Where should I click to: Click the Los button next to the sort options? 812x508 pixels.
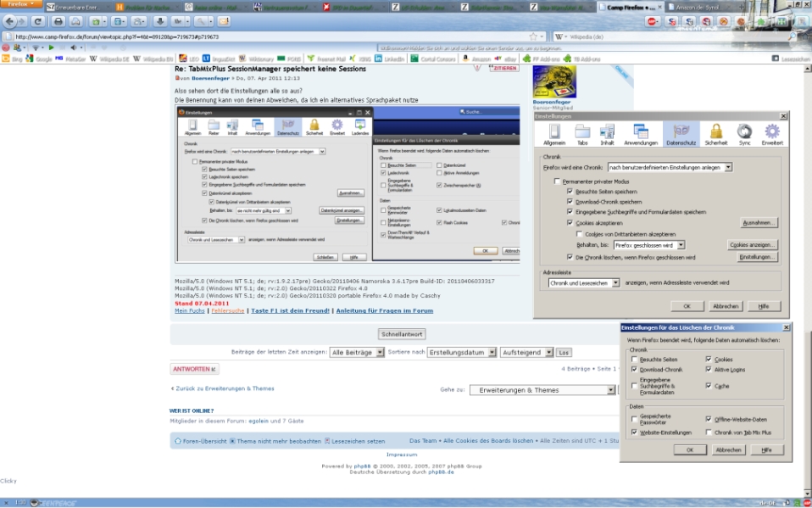pyautogui.click(x=564, y=353)
